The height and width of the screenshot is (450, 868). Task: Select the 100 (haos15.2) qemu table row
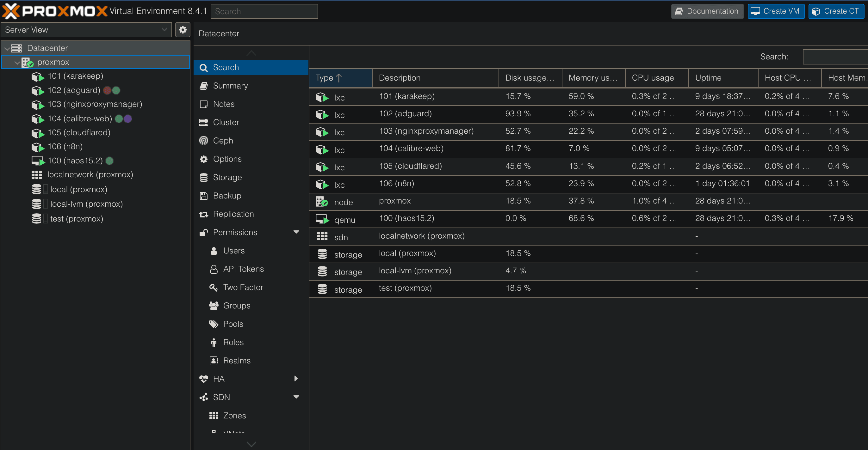click(x=589, y=219)
